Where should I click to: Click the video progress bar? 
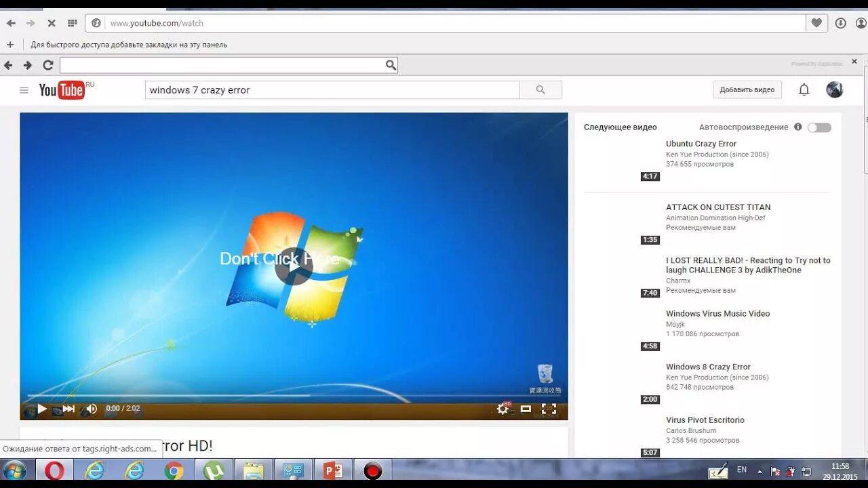pyautogui.click(x=294, y=395)
